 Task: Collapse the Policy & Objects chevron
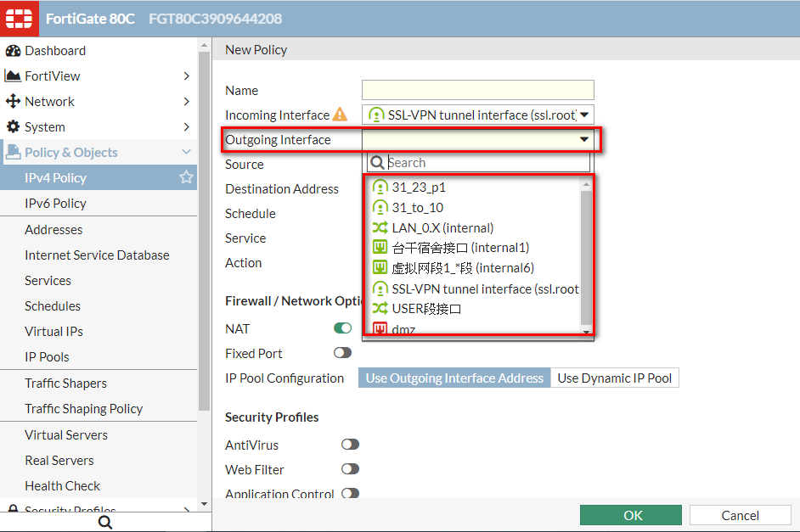click(x=186, y=152)
